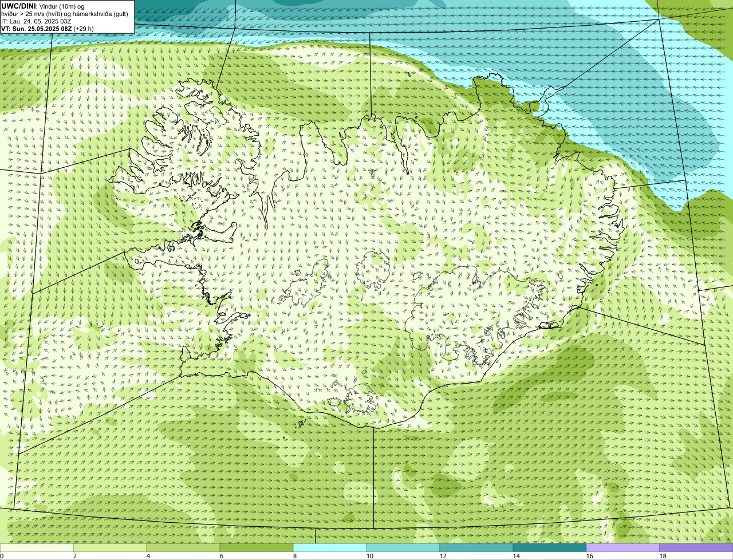Image resolution: width=733 pixels, height=560 pixels.
Task: Click the '12' label on the color scale
Action: tap(443, 556)
